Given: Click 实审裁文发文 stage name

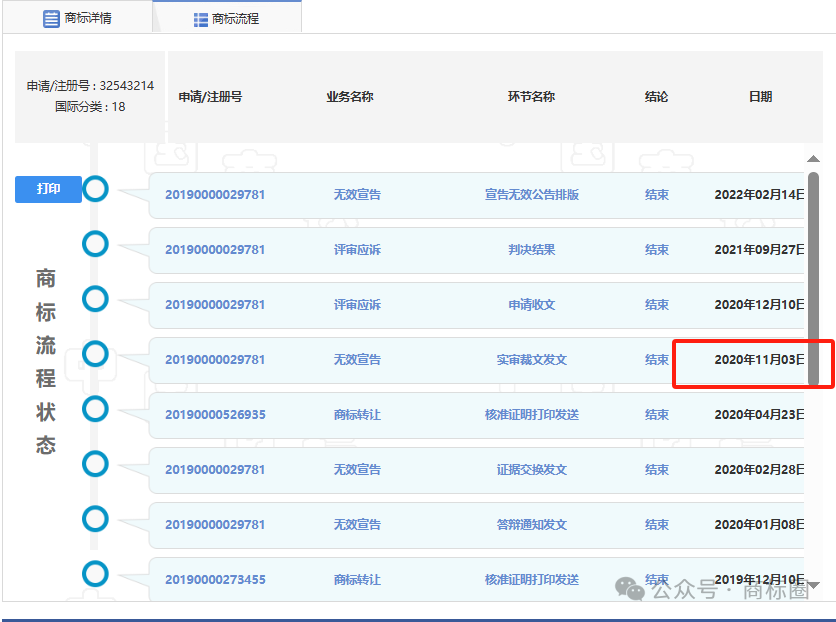Looking at the screenshot, I should coord(532,359).
